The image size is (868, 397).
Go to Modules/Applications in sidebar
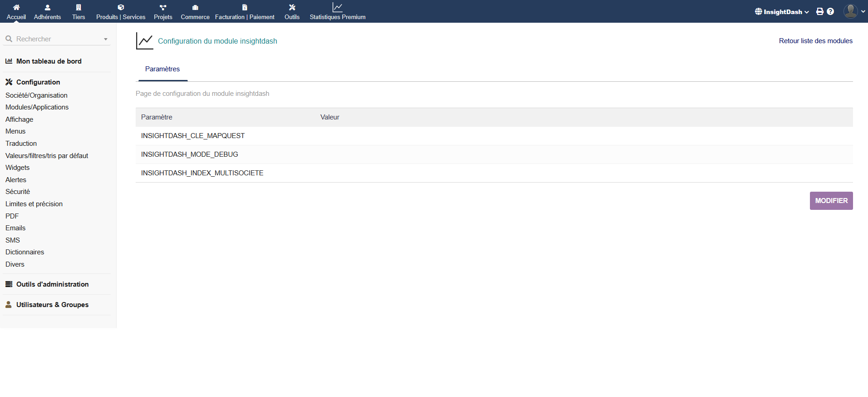click(37, 107)
